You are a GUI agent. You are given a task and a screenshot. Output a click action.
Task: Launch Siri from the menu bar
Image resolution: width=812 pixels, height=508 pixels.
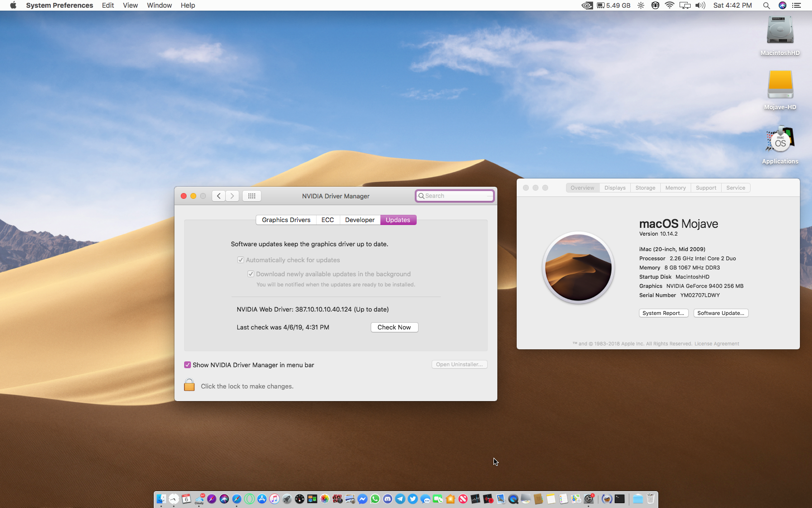(783, 5)
